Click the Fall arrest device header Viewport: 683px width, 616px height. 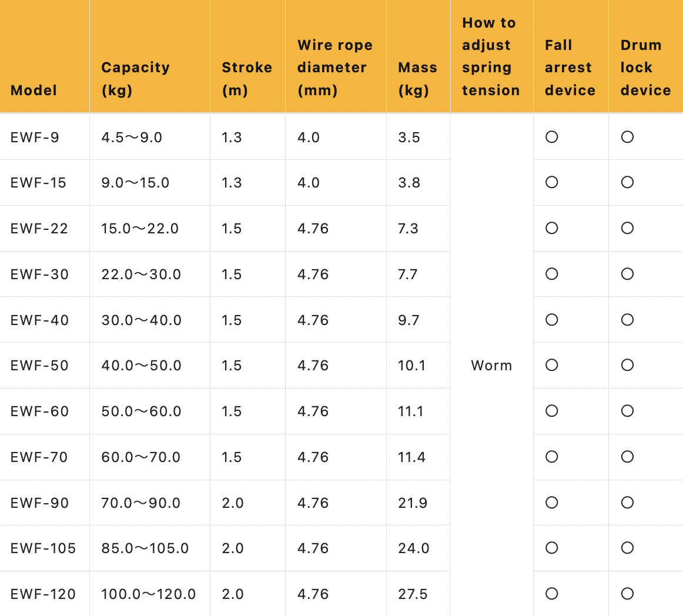pos(570,68)
